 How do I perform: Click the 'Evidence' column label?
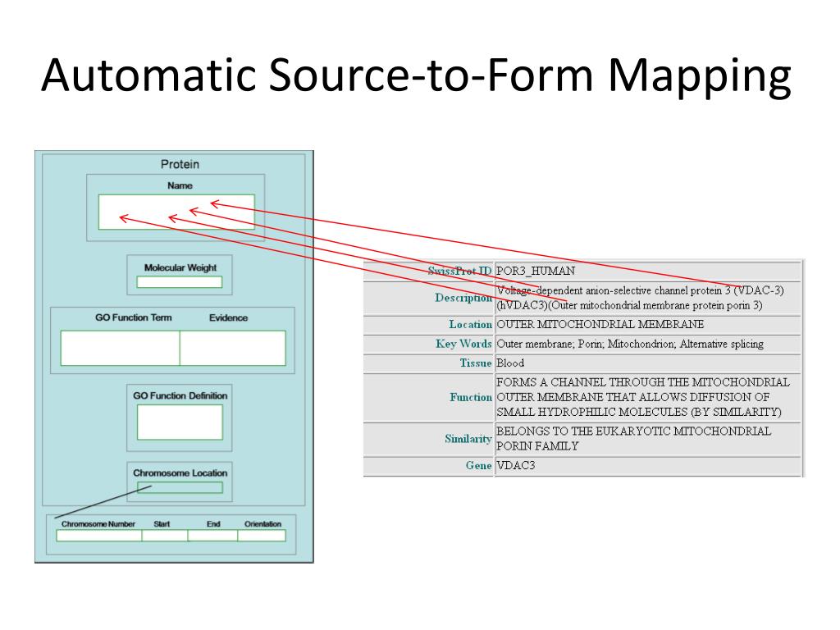[x=228, y=317]
